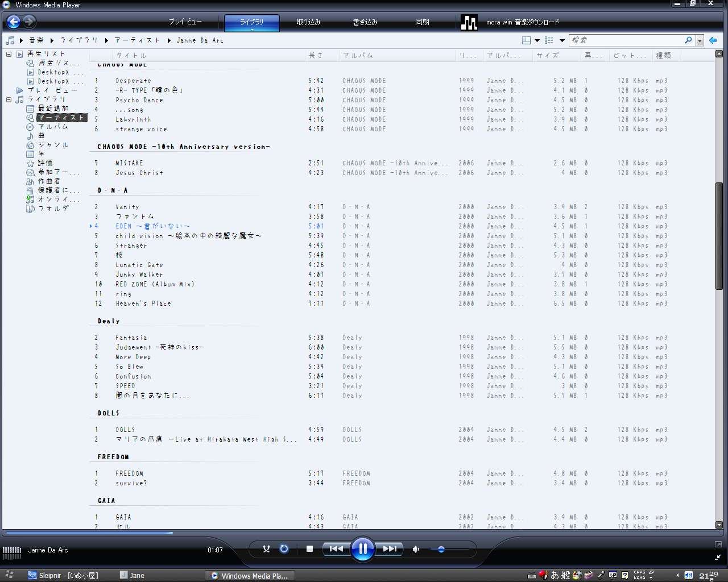
Task: Sort by サイズ column header
Action: click(x=556, y=55)
